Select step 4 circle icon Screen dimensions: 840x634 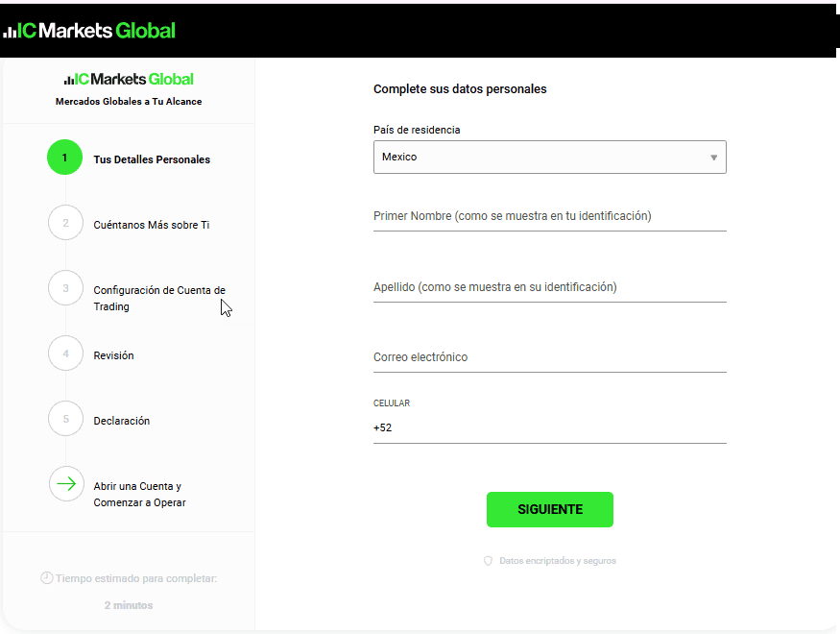pyautogui.click(x=65, y=354)
